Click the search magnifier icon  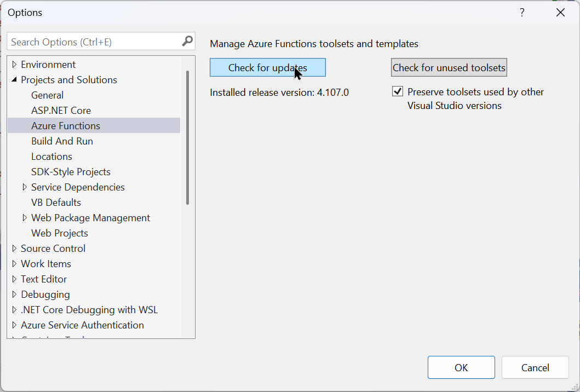(x=187, y=41)
